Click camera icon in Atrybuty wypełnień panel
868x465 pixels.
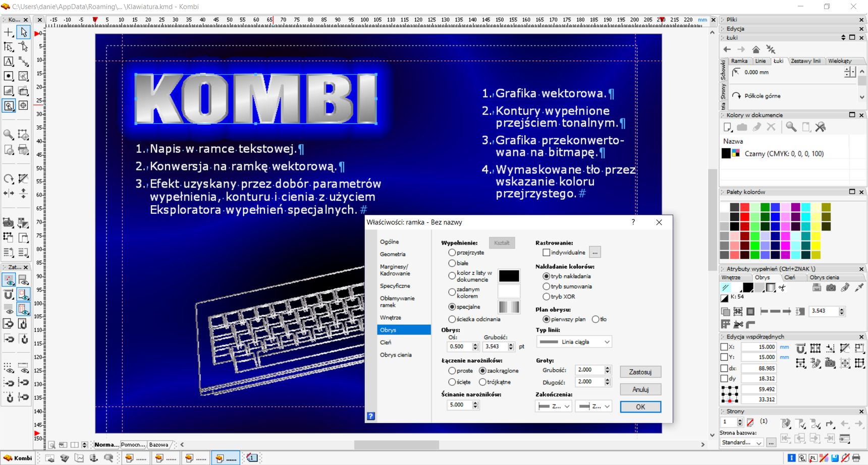tap(831, 287)
